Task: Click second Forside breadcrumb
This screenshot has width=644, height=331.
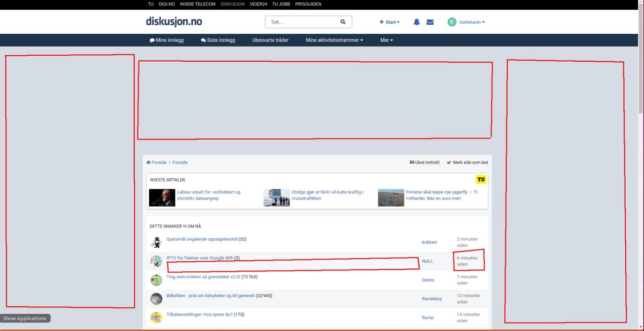Action: (180, 162)
